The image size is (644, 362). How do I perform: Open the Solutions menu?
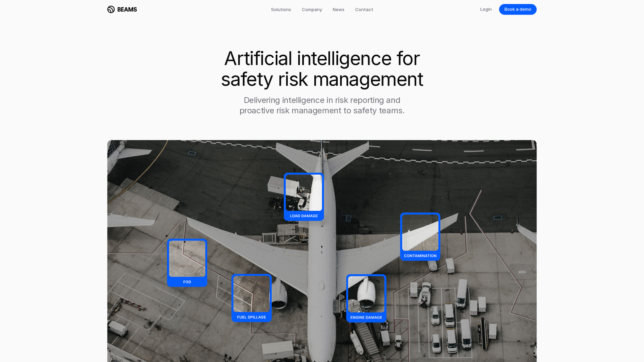pos(281,10)
